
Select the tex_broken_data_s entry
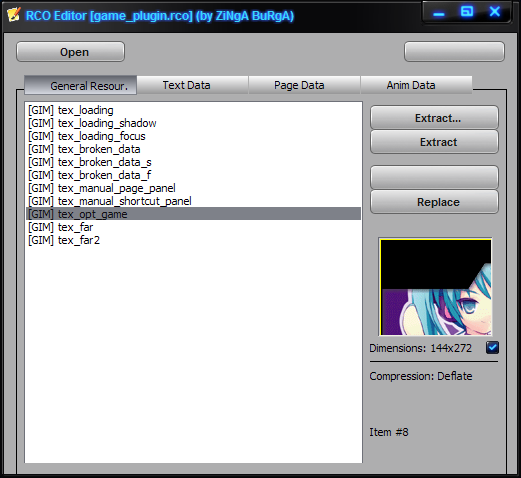tap(193, 162)
